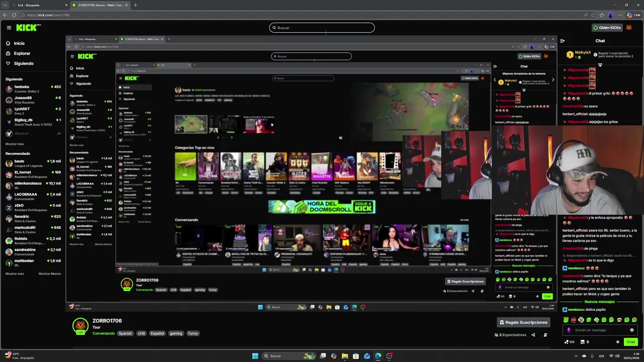
Task: Open iwobeka's followed channel
Action: [x=33, y=88]
